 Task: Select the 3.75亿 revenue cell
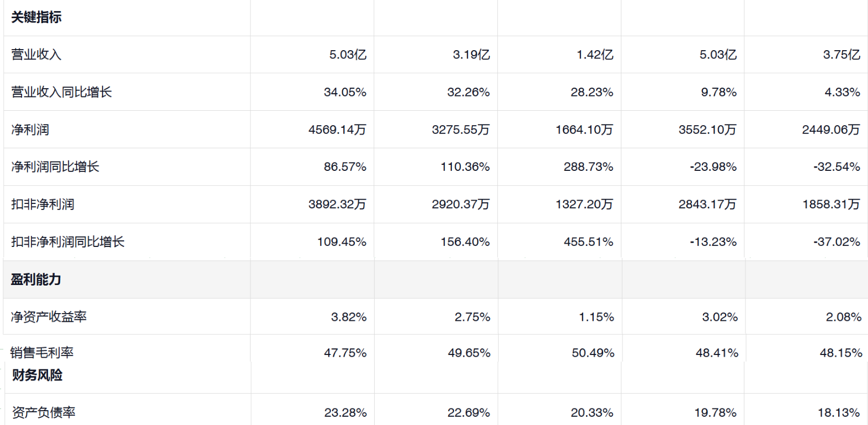[842, 55]
